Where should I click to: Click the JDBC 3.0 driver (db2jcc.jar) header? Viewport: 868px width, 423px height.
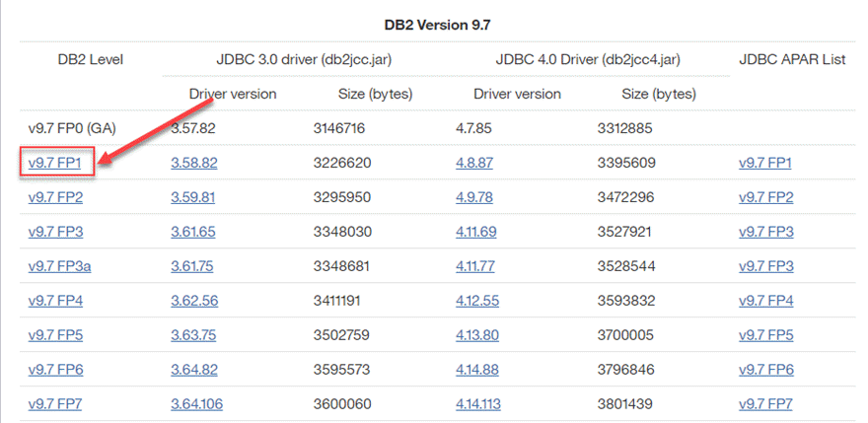tap(304, 60)
